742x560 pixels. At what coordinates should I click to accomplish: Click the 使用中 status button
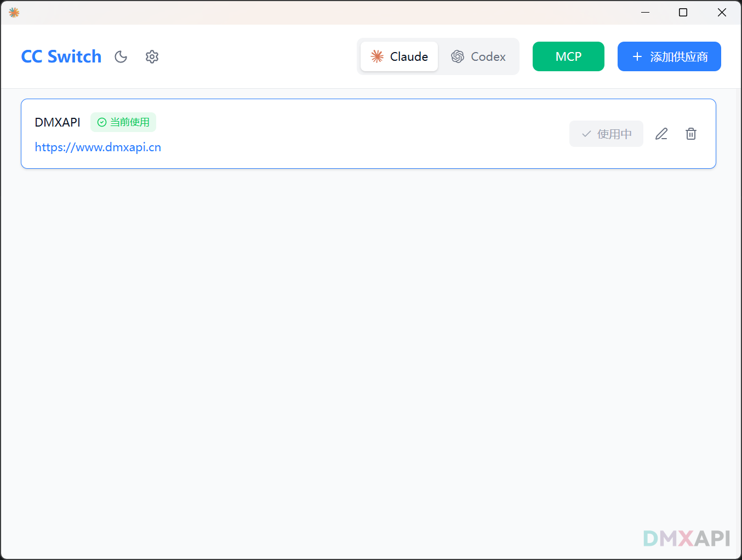click(606, 134)
